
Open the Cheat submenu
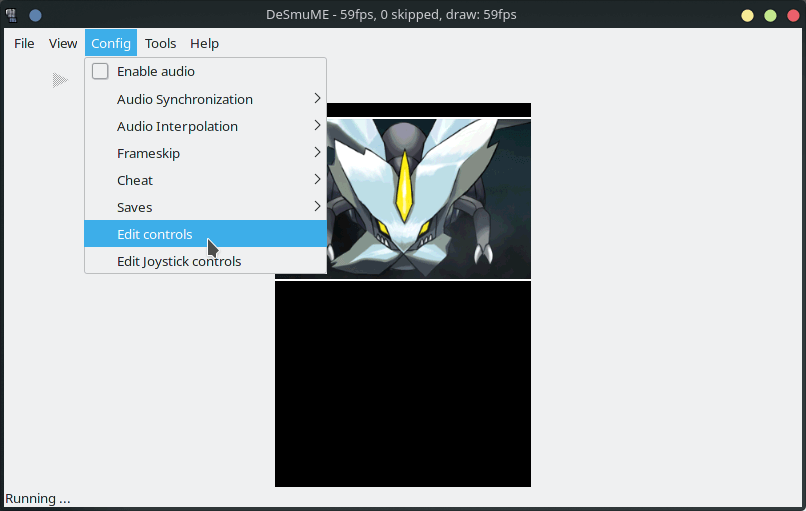135,180
